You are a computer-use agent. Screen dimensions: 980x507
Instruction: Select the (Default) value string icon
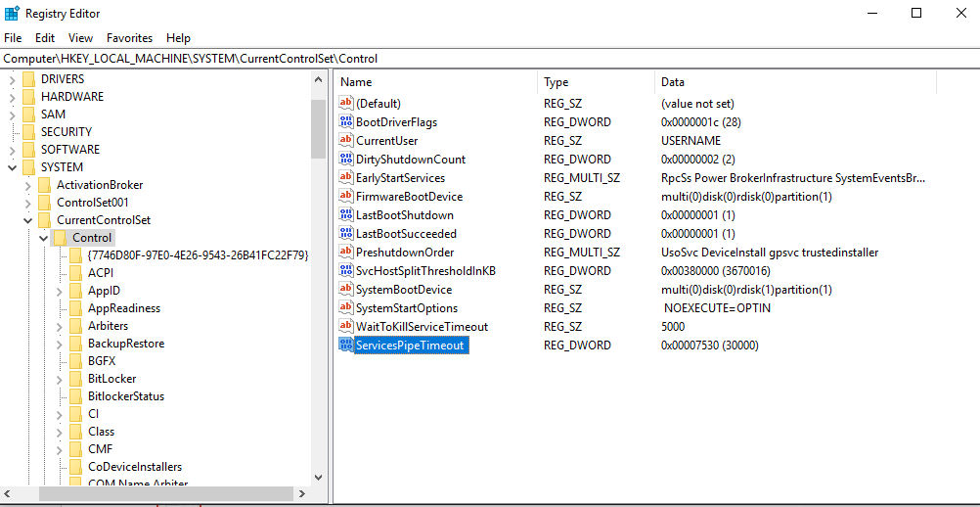click(345, 103)
